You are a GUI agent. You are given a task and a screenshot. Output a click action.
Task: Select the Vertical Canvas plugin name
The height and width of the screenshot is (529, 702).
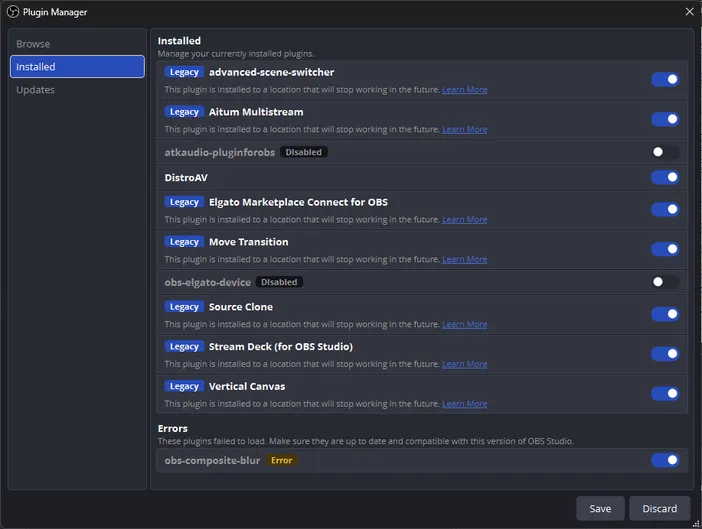247,387
